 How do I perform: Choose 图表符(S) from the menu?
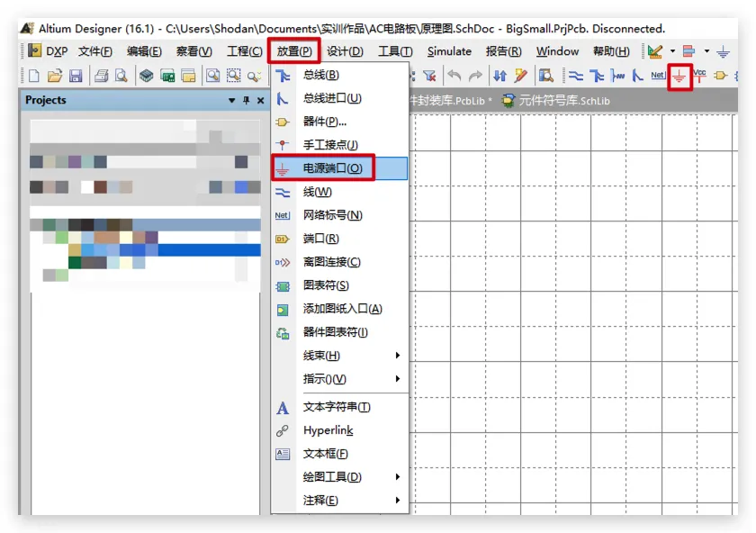(x=340, y=285)
